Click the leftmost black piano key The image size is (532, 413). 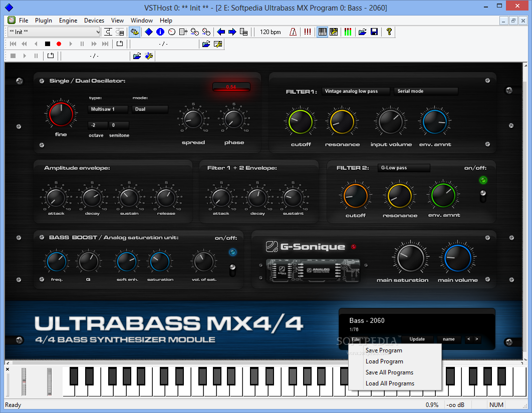coord(74,375)
